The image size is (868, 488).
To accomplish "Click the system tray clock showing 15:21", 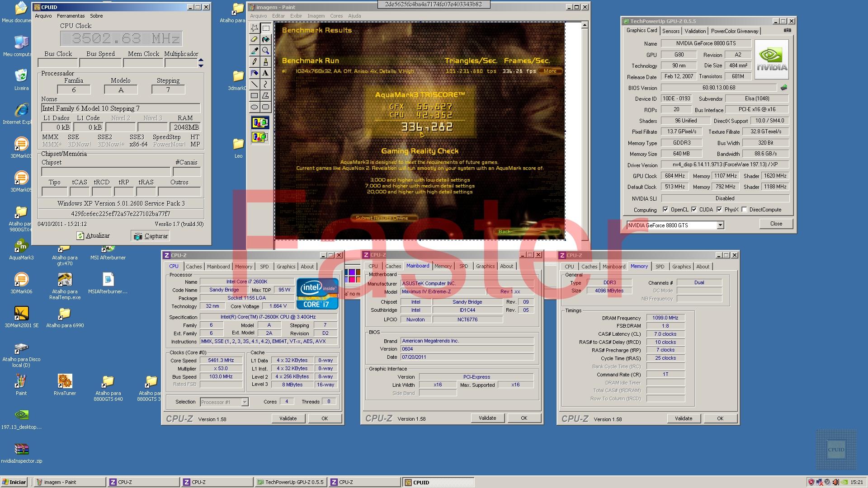I will 856,482.
